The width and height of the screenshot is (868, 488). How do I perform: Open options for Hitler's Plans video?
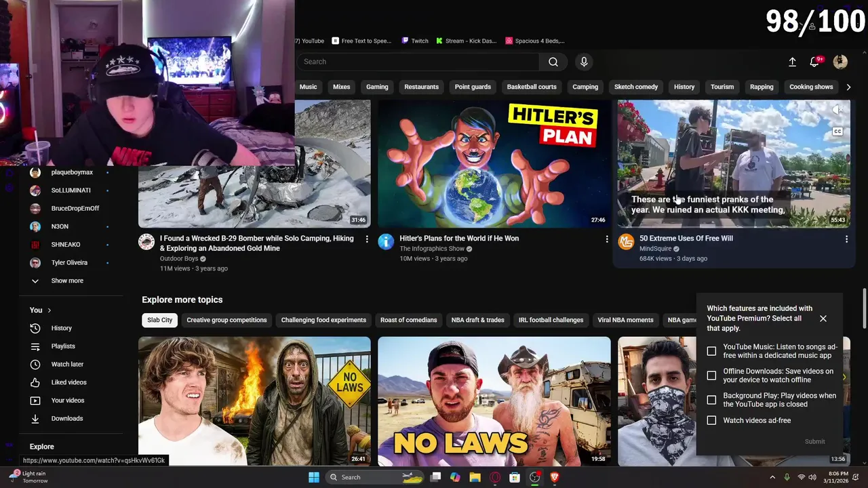[607, 239]
